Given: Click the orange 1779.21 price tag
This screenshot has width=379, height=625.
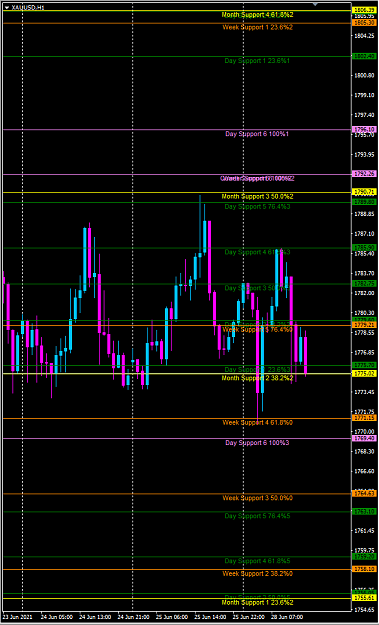Looking at the screenshot, I should point(365,325).
